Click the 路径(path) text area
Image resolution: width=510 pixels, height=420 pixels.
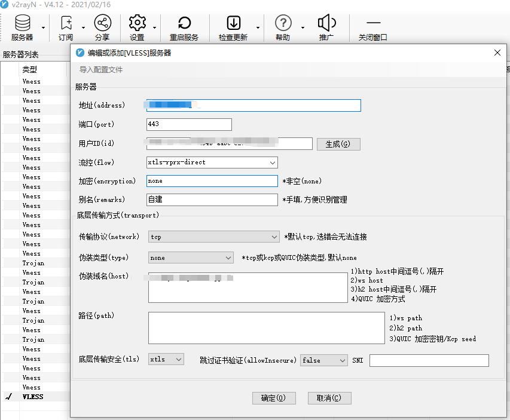(x=267, y=328)
